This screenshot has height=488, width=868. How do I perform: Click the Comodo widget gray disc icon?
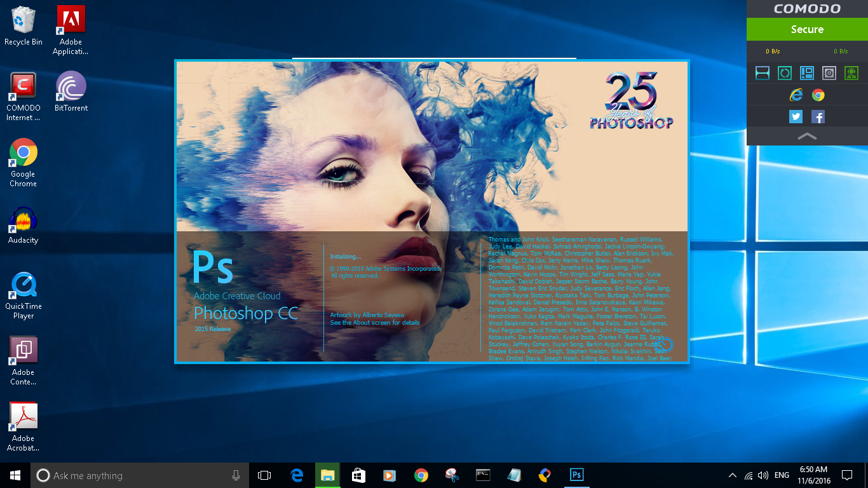[x=829, y=74]
